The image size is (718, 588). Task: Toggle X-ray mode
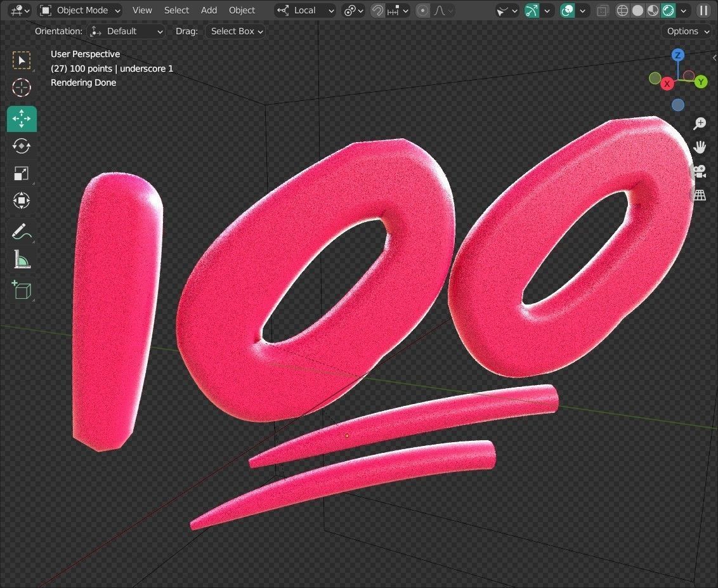(x=603, y=10)
